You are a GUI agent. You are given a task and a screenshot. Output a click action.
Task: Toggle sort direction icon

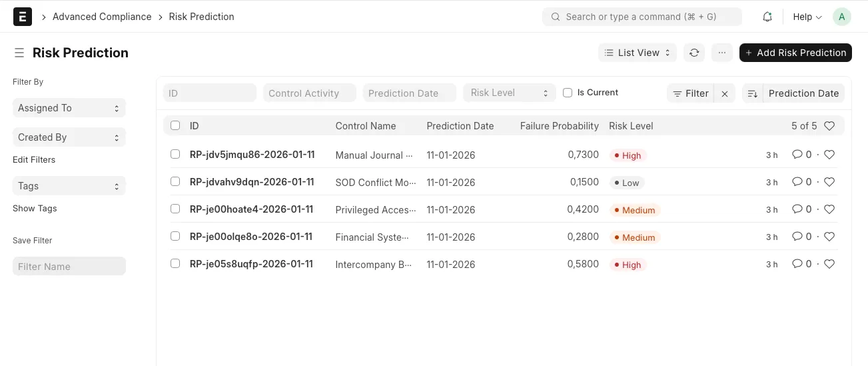753,93
